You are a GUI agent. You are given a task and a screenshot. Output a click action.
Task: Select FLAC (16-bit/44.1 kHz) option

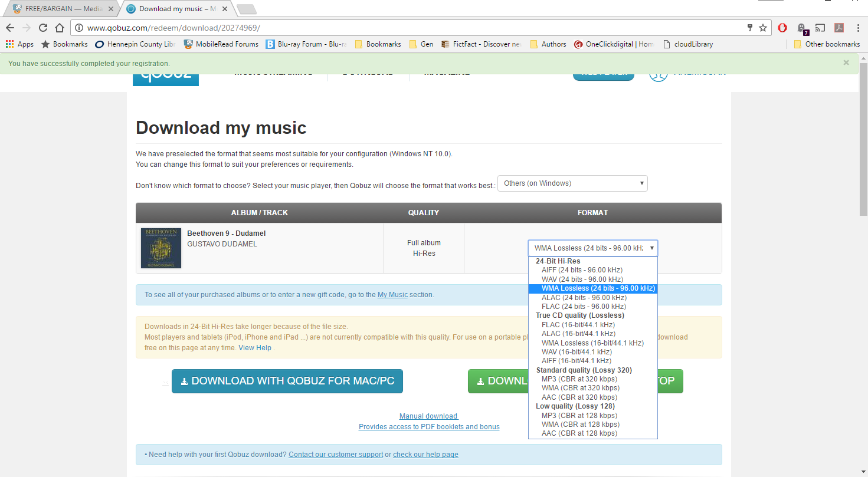592,325
